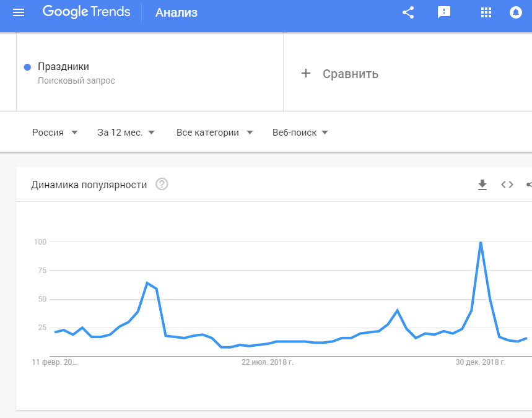Edit the Праздники search term
This screenshot has width=532, height=418.
click(x=64, y=67)
